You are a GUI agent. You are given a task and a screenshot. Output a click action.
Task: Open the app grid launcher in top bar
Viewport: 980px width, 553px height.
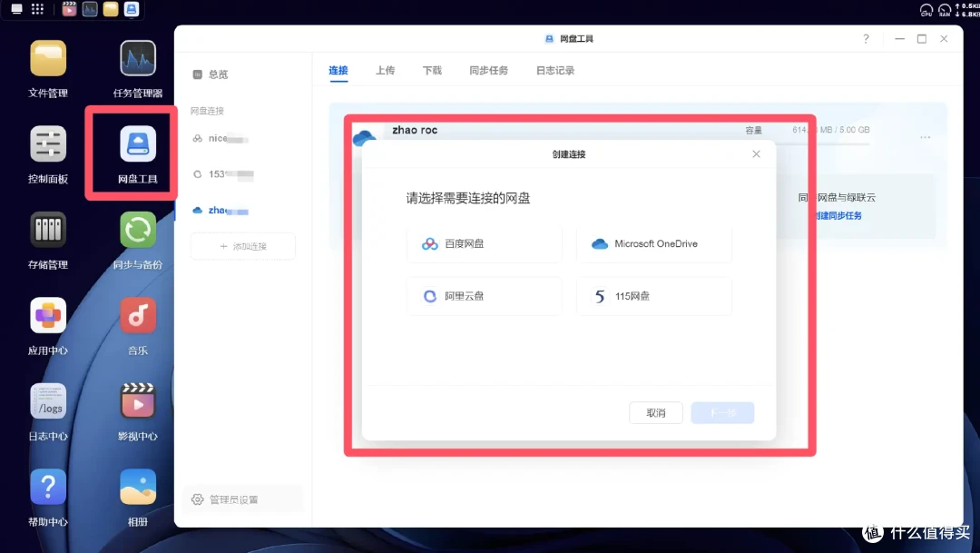point(37,9)
